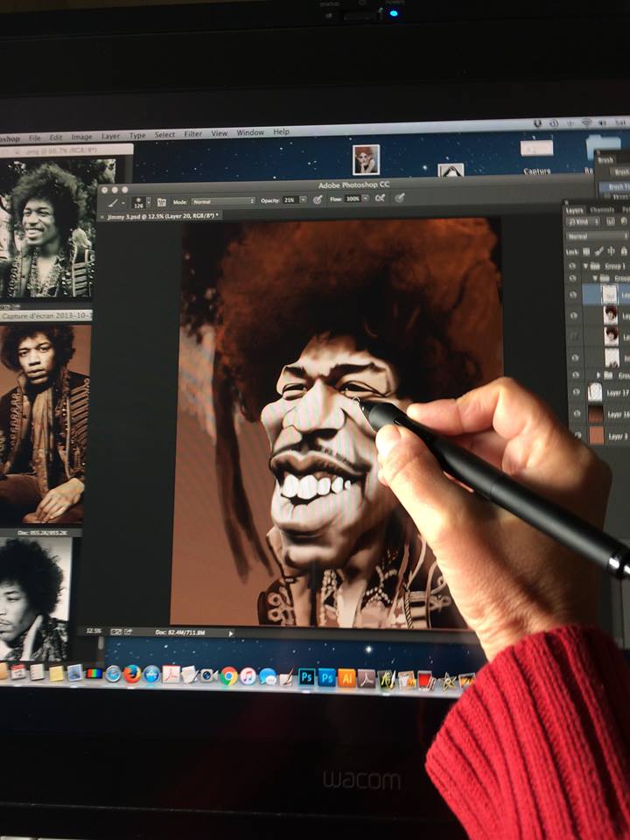
Task: Open the status bar Doc info arrow menu
Action: coord(231,633)
